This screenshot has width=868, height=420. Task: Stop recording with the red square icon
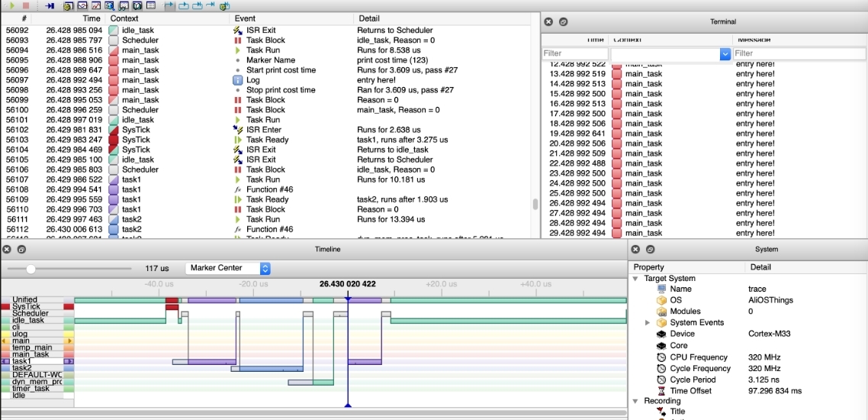click(x=26, y=5)
